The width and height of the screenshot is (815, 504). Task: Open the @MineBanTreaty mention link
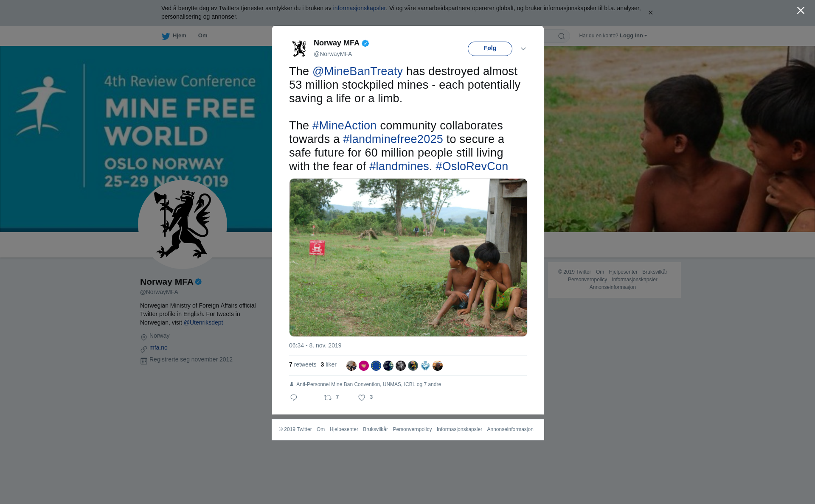(357, 71)
